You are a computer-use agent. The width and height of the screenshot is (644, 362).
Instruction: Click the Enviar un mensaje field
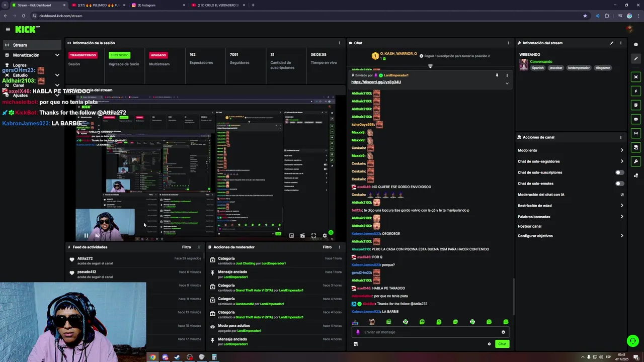pyautogui.click(x=430, y=332)
